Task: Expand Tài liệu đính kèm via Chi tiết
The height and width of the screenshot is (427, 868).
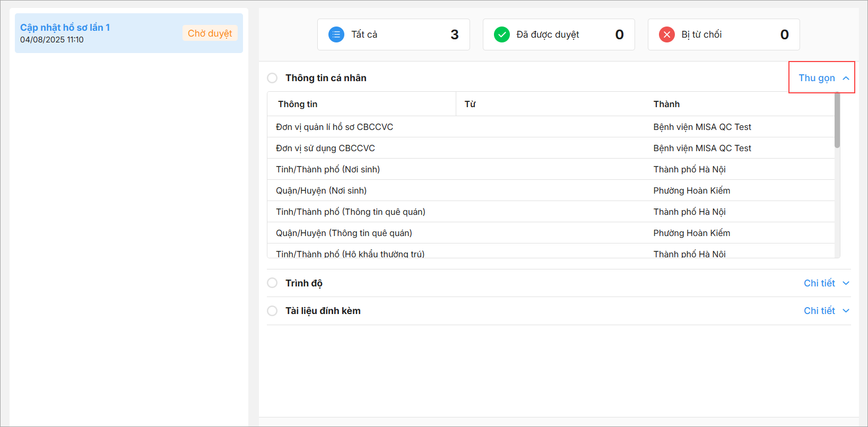Action: 819,311
